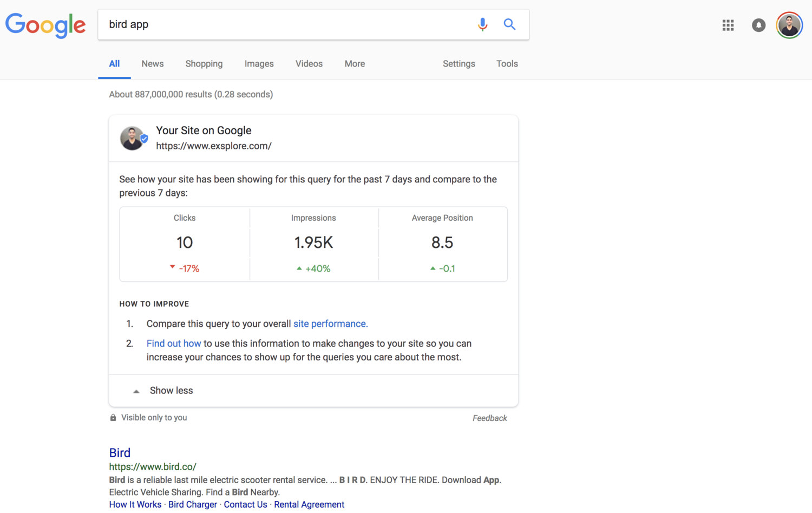Switch to the Videos tab
The image size is (812, 513).
309,64
